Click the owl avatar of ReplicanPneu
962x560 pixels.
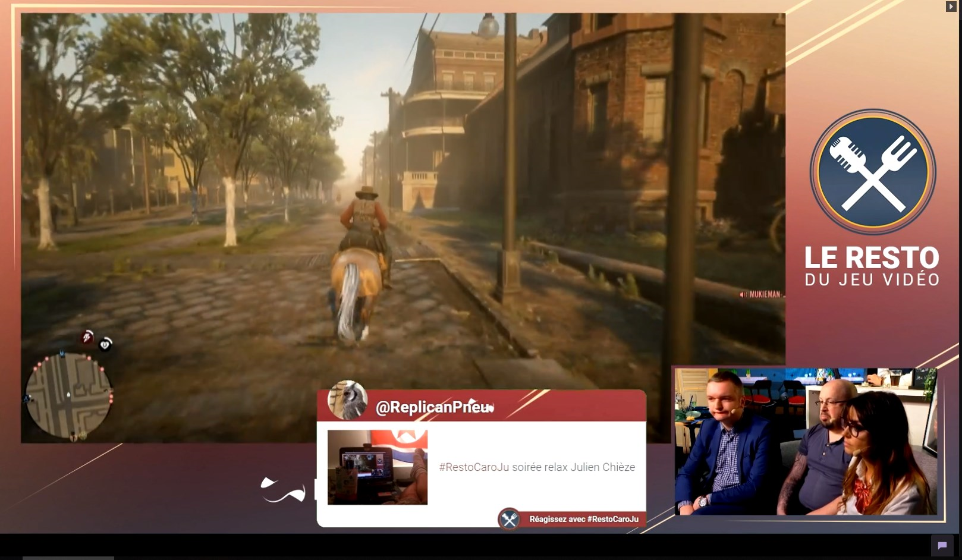pyautogui.click(x=348, y=399)
